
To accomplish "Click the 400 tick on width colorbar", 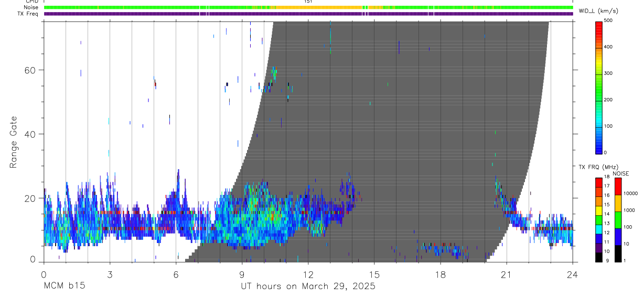I will coord(609,47).
